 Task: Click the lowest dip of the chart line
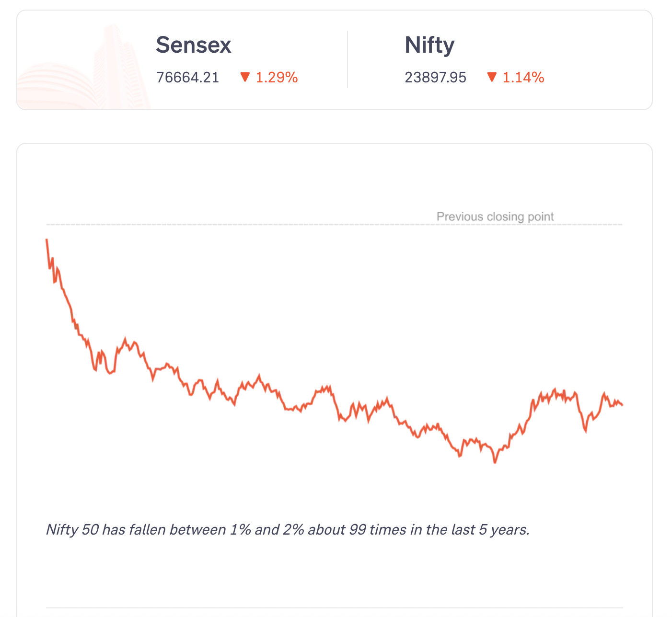(495, 462)
